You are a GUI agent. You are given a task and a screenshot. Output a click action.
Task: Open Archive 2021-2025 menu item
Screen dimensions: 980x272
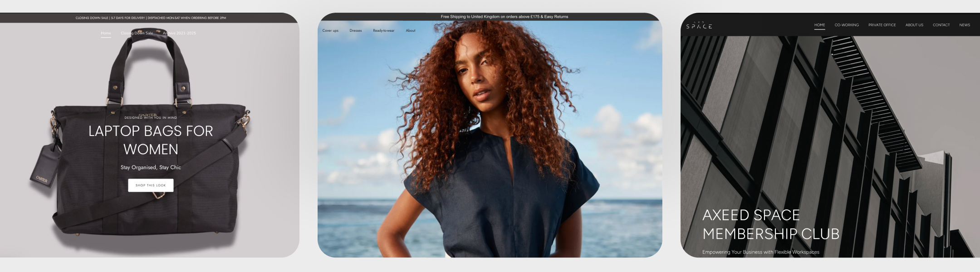(179, 33)
